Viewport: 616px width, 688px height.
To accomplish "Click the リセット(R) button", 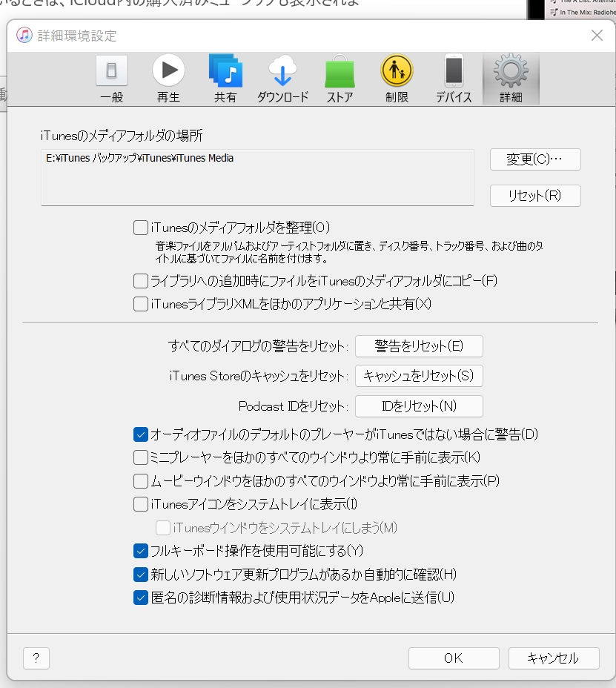I will tap(535, 195).
